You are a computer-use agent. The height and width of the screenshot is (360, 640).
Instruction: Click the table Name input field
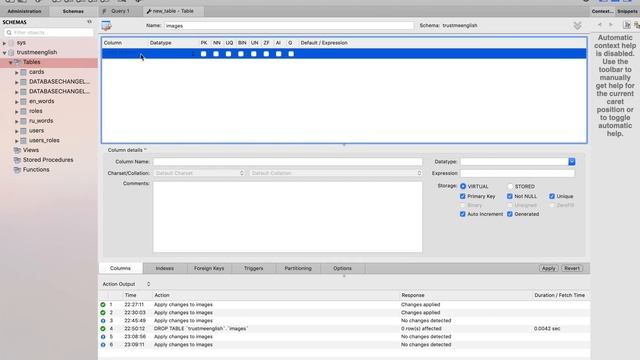click(289, 26)
